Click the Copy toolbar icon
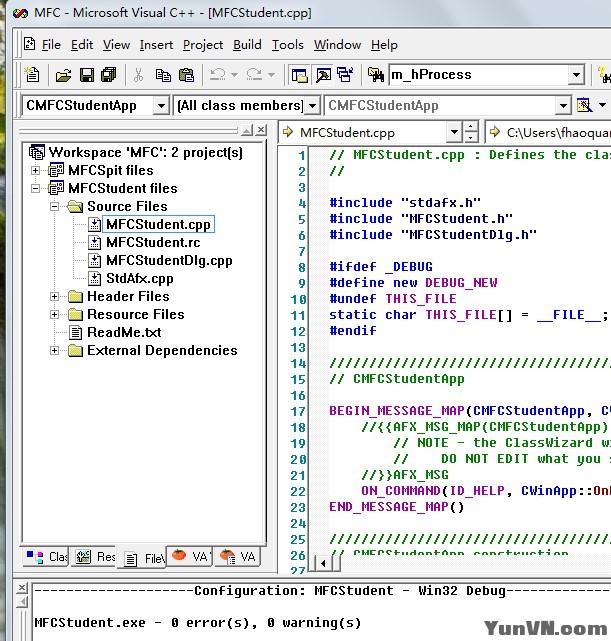Screen dimensions: 611x641 (163, 75)
